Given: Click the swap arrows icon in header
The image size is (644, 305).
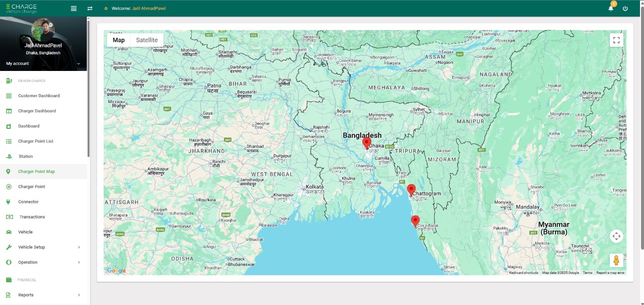Looking at the screenshot, I should click(90, 9).
